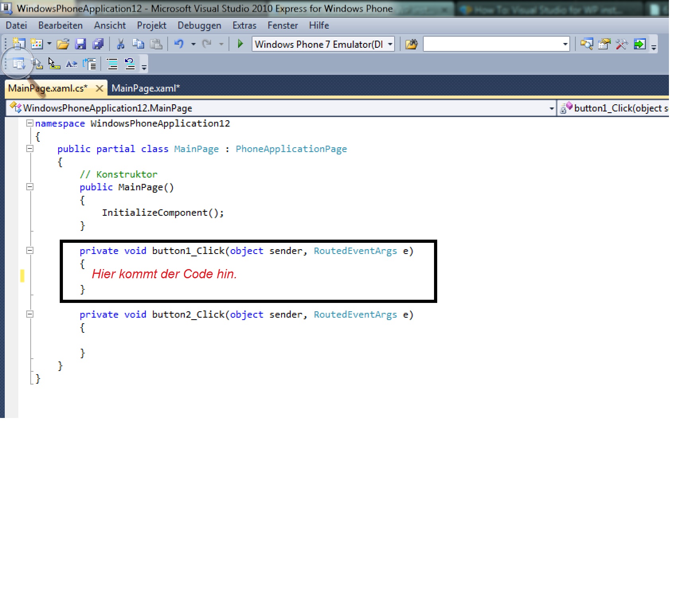Click the Open File folder icon
The height and width of the screenshot is (613, 700).
[63, 44]
